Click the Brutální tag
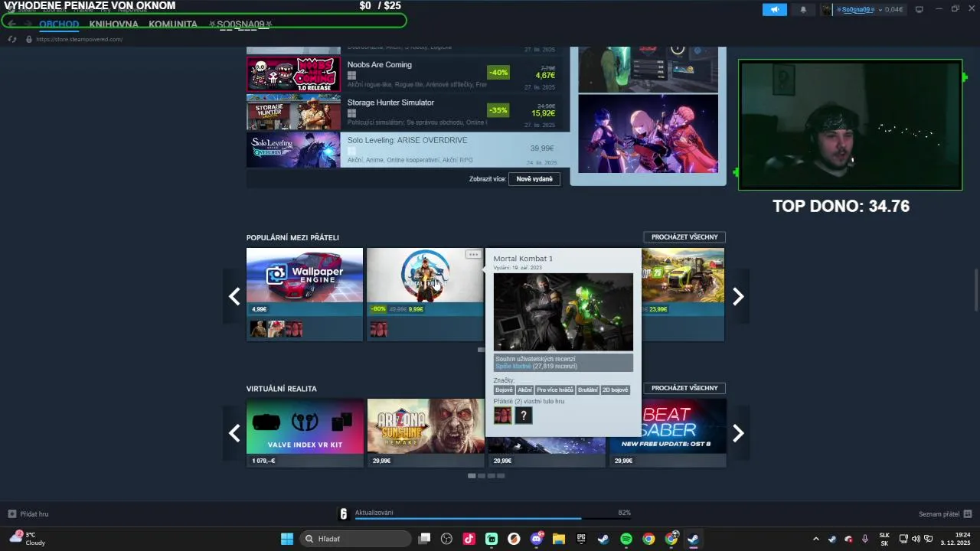This screenshot has height=551, width=980. (588, 390)
